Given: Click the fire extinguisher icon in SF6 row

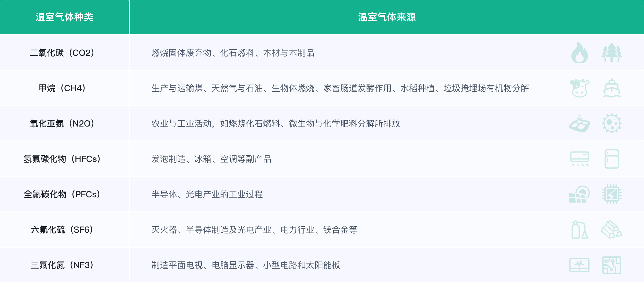Looking at the screenshot, I should (x=580, y=229).
